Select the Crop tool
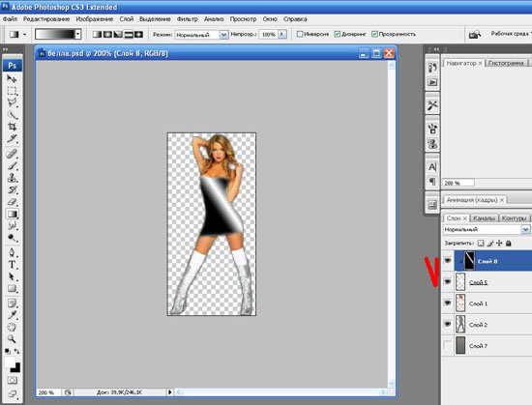This screenshot has height=405, width=532. pyautogui.click(x=12, y=127)
